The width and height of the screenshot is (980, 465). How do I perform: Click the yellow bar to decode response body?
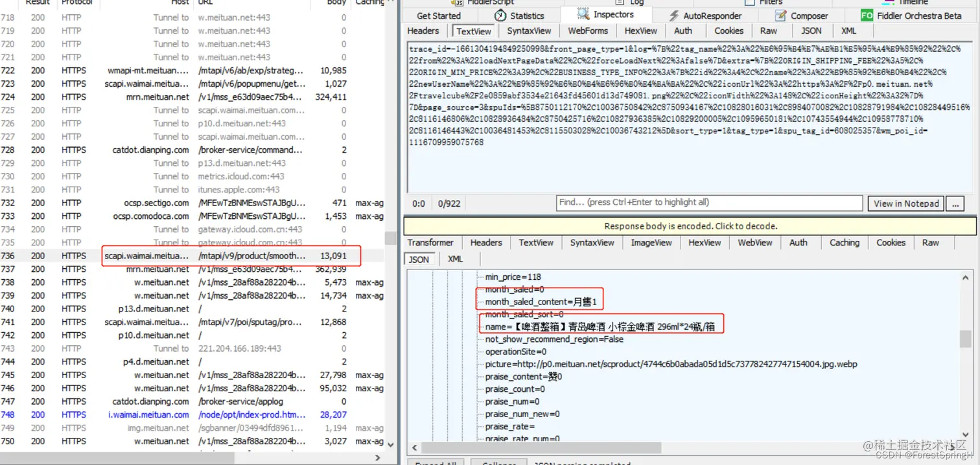coord(690,226)
